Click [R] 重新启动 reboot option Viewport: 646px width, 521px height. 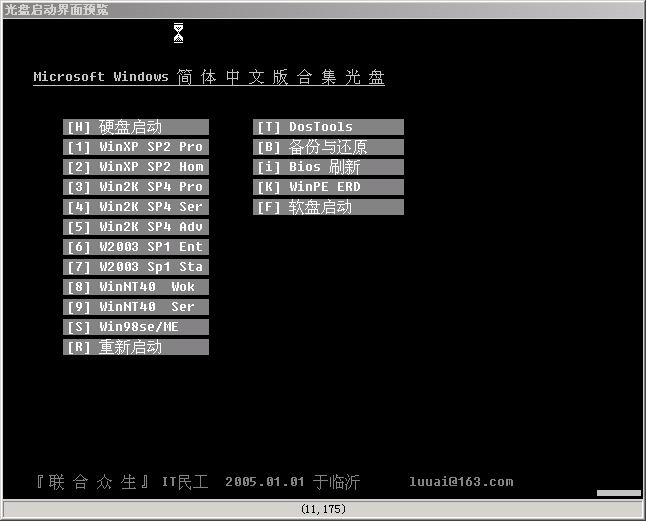tap(136, 347)
